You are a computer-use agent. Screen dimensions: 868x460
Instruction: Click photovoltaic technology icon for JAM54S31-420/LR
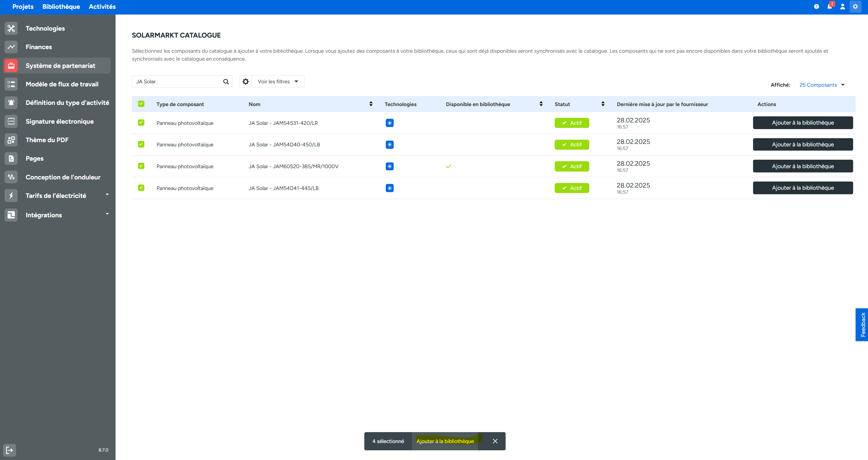click(x=389, y=123)
